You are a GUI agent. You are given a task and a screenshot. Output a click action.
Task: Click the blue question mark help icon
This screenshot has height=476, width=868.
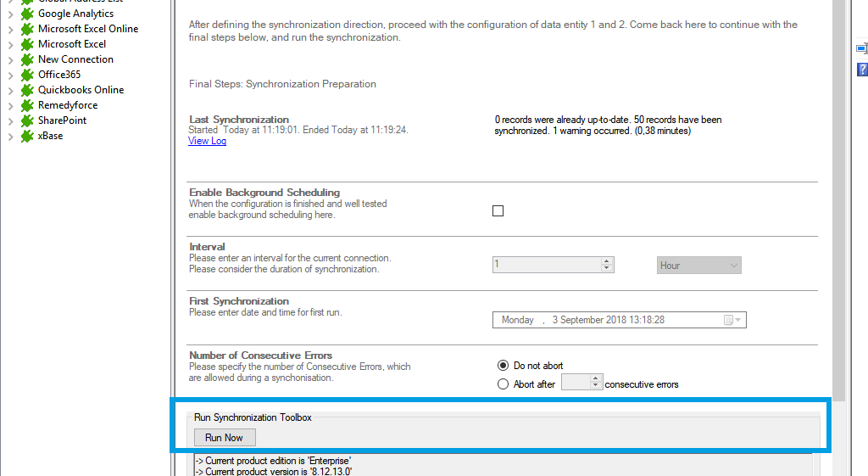point(862,70)
